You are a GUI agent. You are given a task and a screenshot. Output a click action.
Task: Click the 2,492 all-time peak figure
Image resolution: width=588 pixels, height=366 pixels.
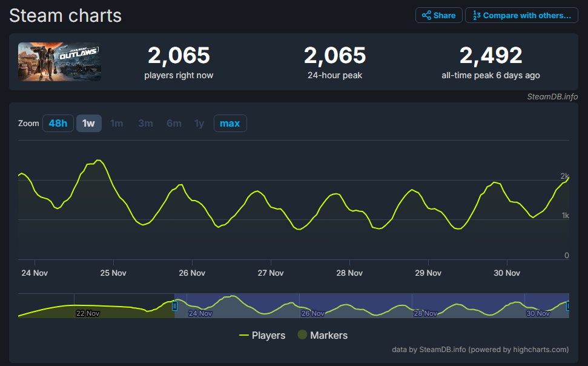pyautogui.click(x=491, y=55)
